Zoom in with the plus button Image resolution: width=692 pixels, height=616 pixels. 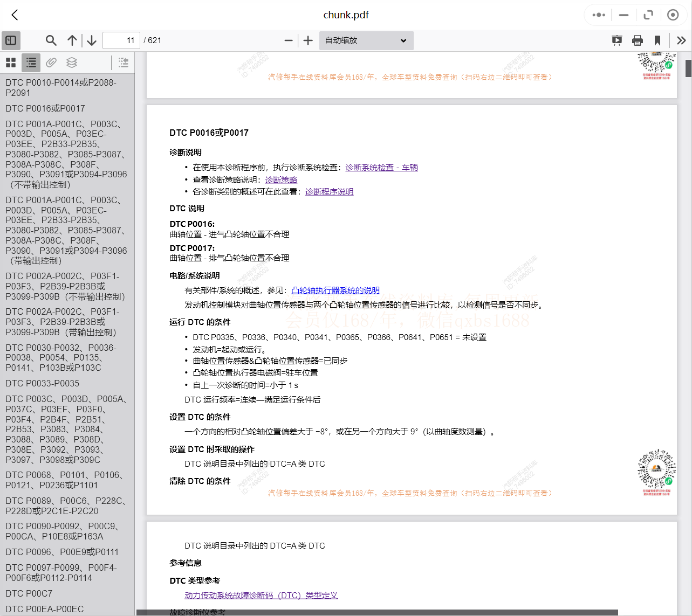(308, 40)
